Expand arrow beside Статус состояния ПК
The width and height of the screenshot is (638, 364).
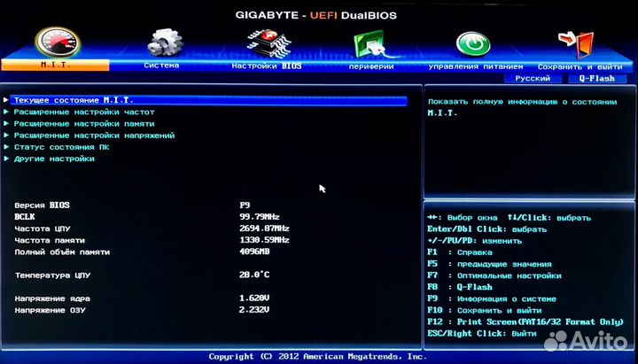(5, 147)
